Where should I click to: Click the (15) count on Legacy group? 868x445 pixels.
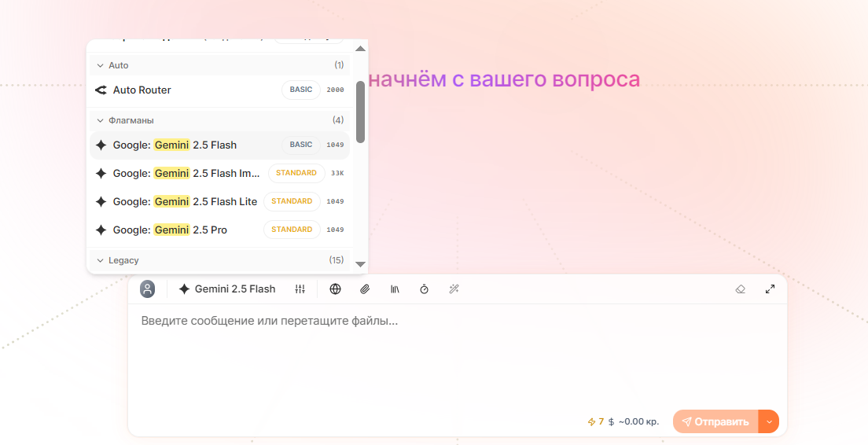(x=336, y=260)
